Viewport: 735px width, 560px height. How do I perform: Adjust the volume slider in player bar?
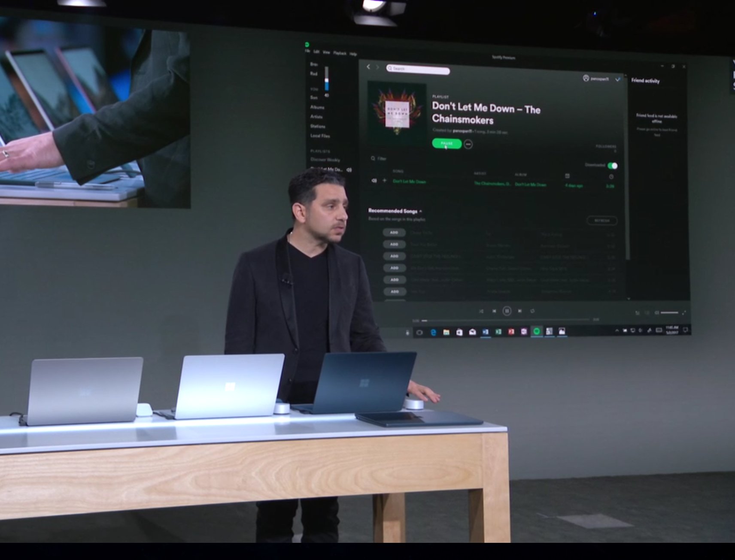point(669,313)
